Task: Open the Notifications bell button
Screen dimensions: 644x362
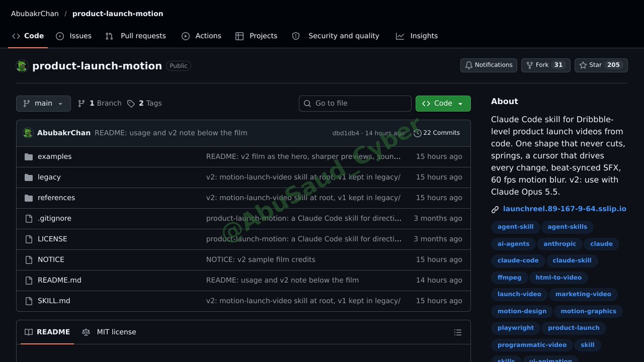Action: tap(489, 65)
